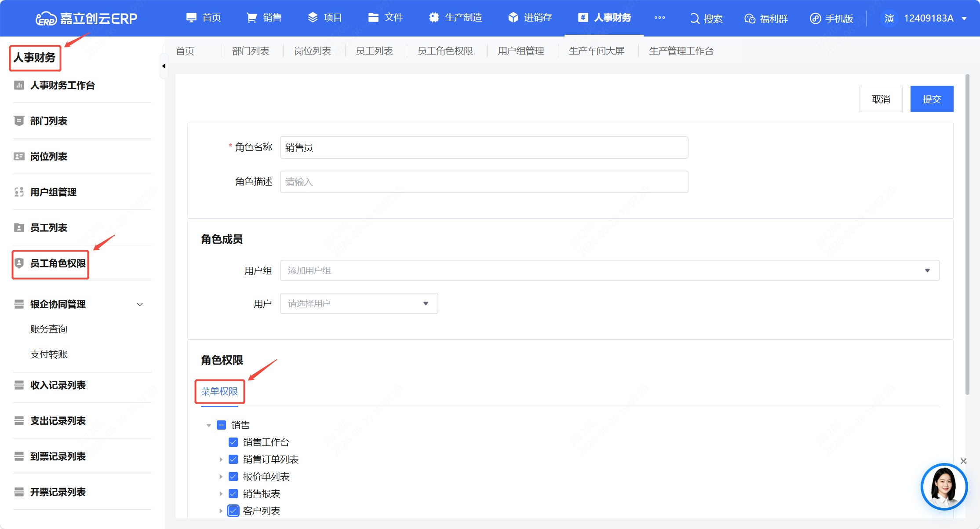Image resolution: width=980 pixels, height=529 pixels.
Task: Switch to the 部门列表 tab
Action: point(251,51)
